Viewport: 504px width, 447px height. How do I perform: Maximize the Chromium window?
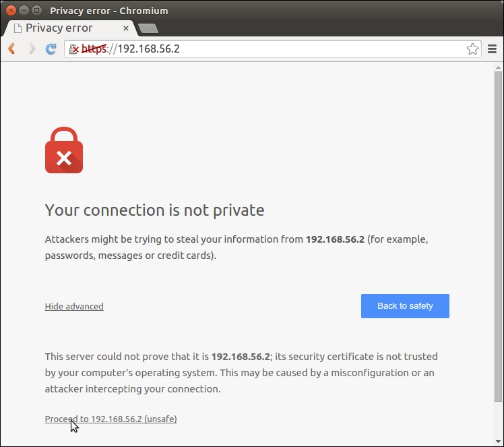pos(36,11)
